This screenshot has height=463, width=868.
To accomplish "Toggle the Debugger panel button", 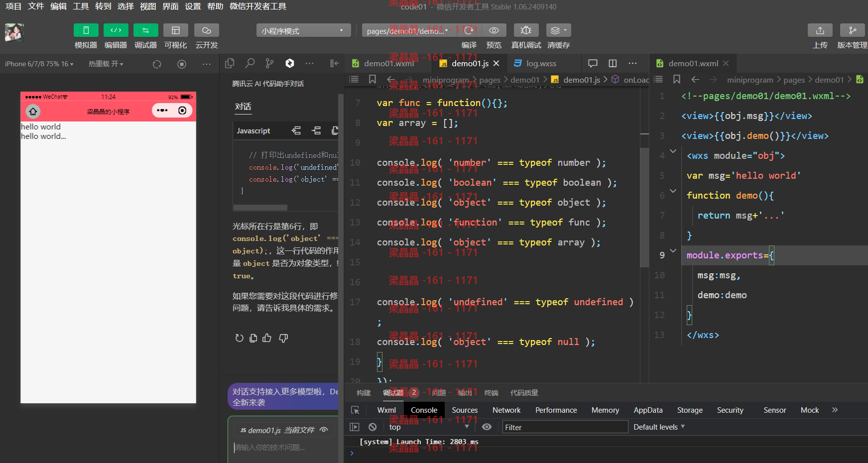I will (x=145, y=30).
